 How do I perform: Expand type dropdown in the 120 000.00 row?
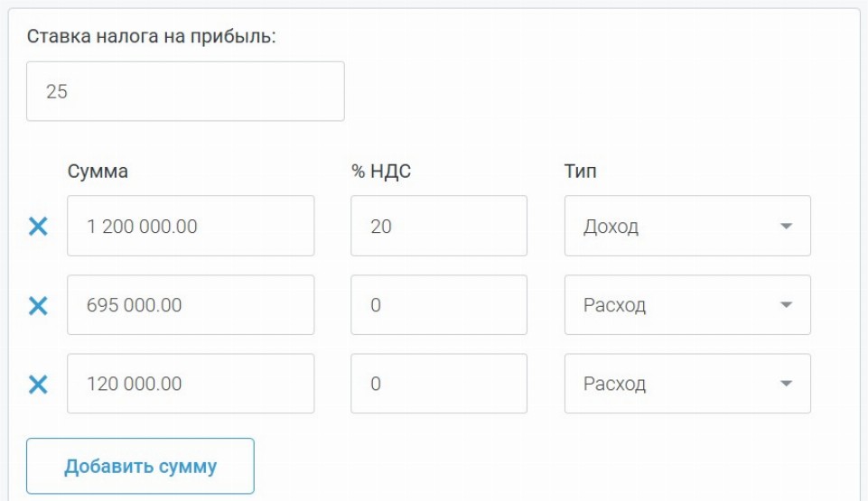[x=686, y=384]
